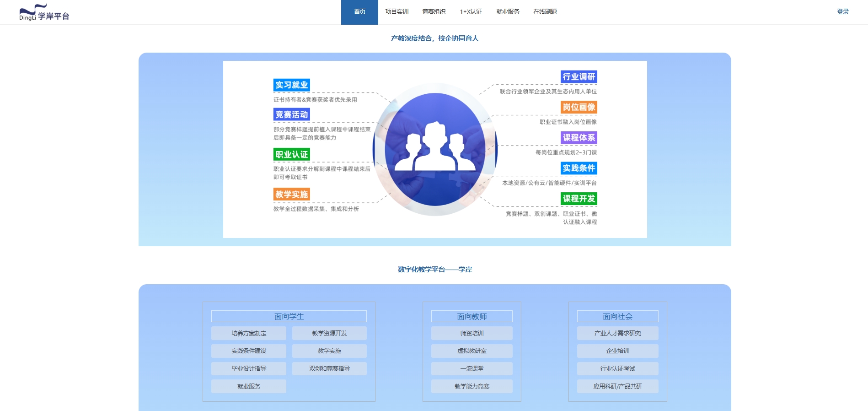This screenshot has width=868, height=411.
Task: Click the 培养方案制定 button
Action: pos(249,333)
